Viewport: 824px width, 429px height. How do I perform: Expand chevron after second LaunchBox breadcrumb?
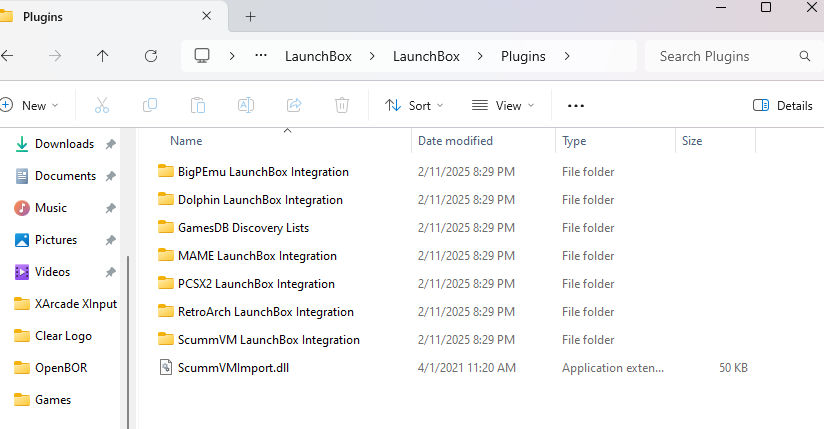[480, 56]
